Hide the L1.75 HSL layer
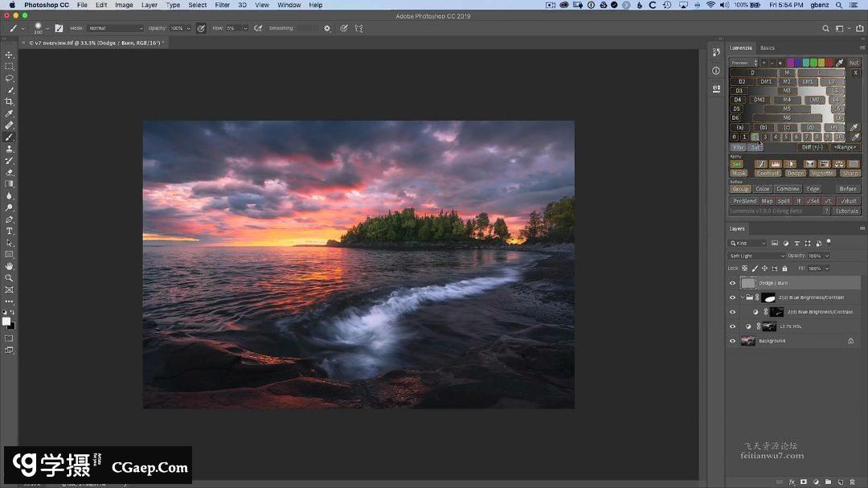The width and height of the screenshot is (868, 488). pyautogui.click(x=732, y=326)
